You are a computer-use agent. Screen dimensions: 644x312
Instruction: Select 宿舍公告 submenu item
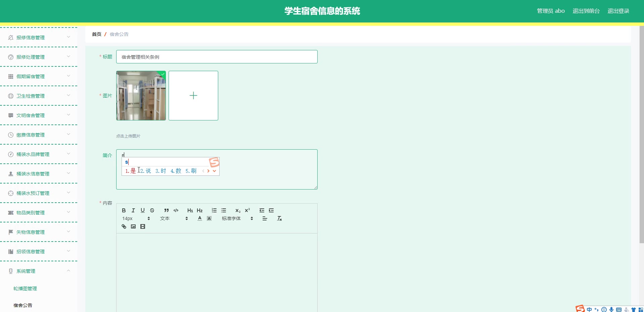(x=23, y=305)
